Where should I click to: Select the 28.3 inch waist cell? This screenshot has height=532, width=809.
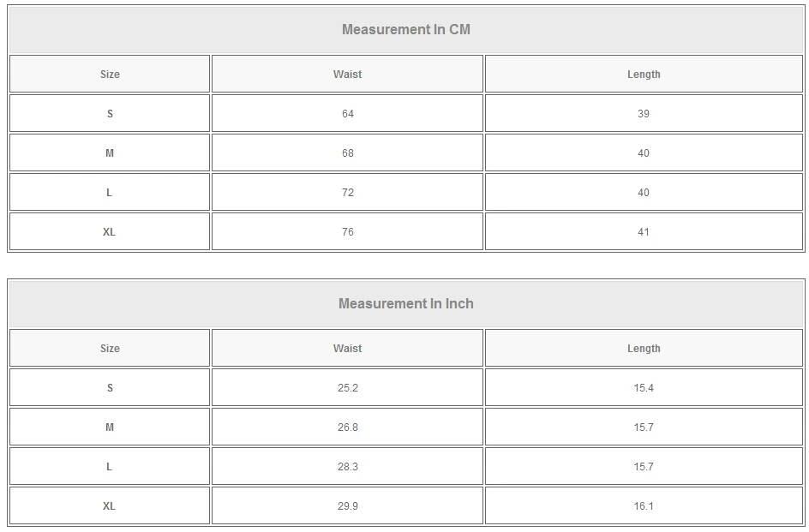tap(347, 467)
